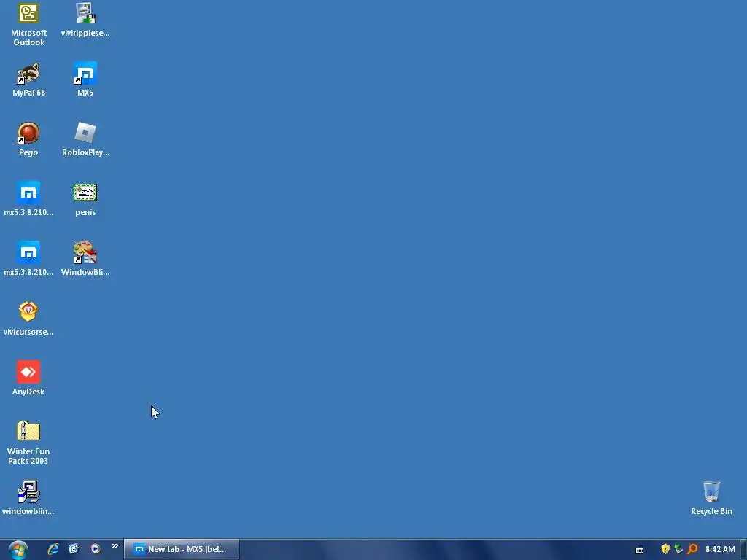Launch Internet Explorer from quick launch
Image resolution: width=747 pixels, height=560 pixels.
click(x=53, y=549)
